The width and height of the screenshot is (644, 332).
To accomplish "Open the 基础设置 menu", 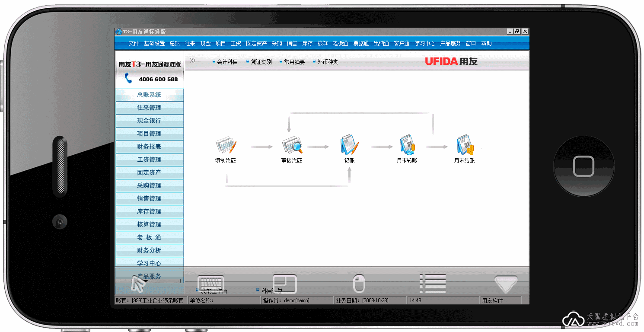I will point(154,43).
